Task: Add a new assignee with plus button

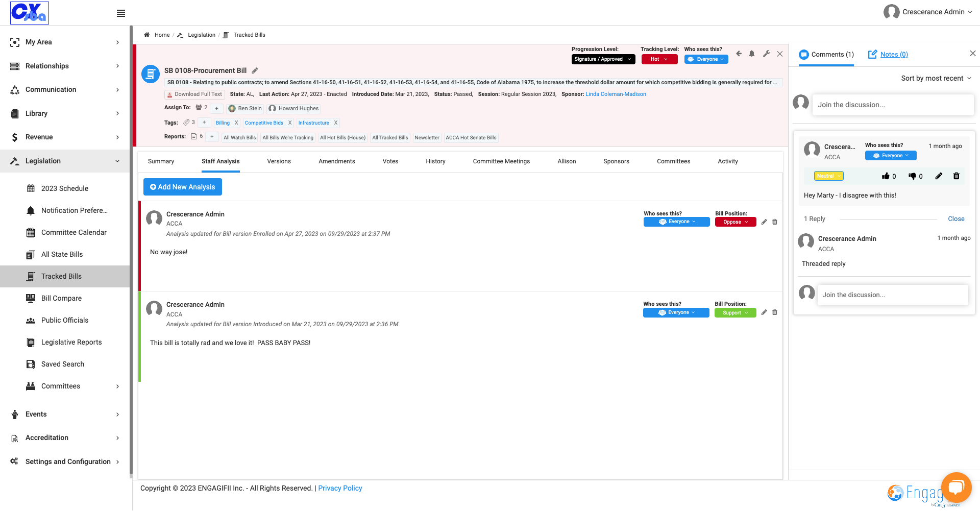Action: 216,108
